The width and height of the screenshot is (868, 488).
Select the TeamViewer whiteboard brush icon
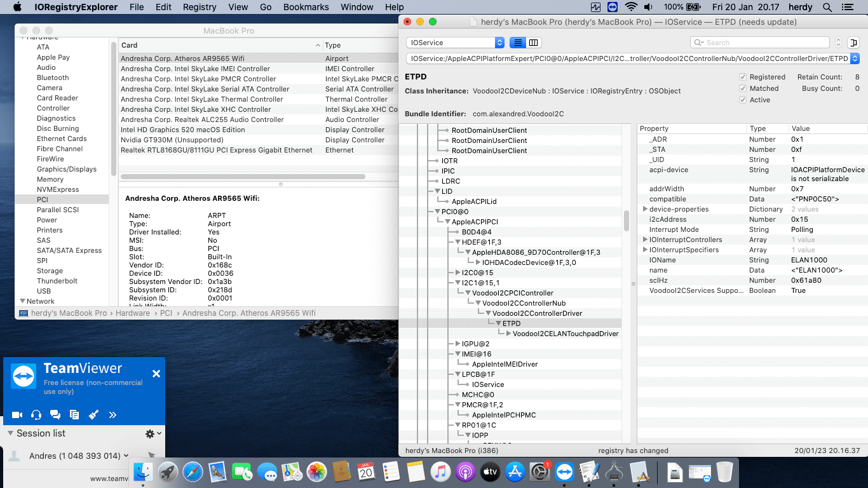pos(93,415)
